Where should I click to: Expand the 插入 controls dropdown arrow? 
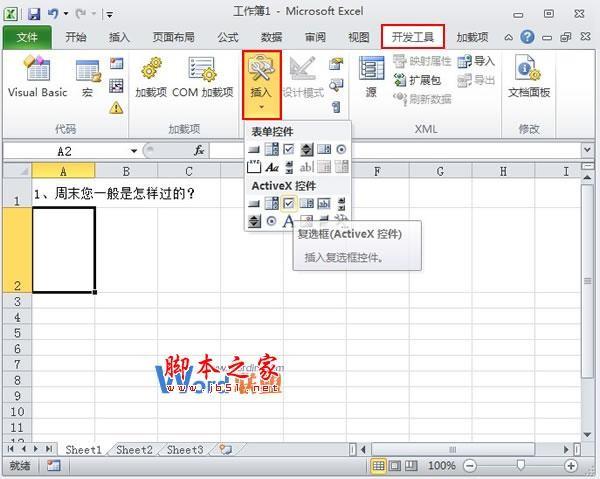tap(261, 107)
